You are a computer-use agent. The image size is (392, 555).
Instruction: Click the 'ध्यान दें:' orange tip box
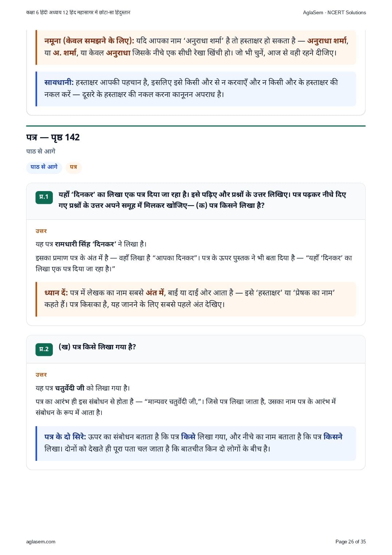click(x=196, y=299)
